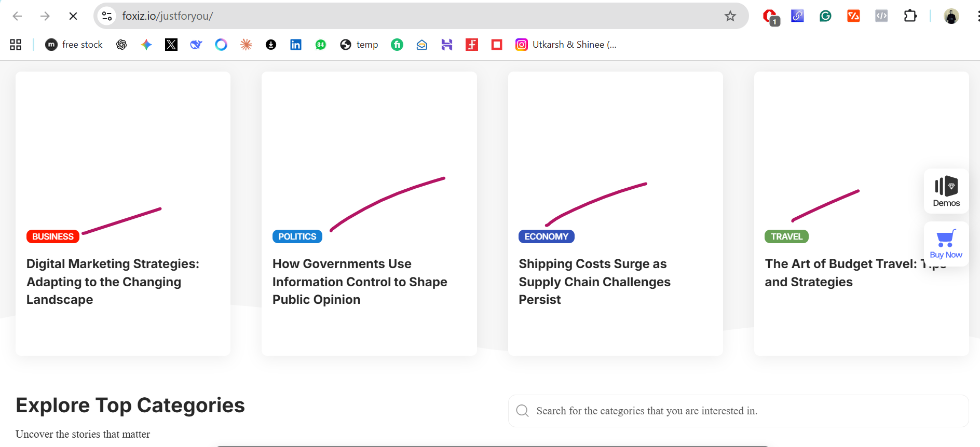
Task: Select the POLITICS category tag
Action: [x=297, y=236]
